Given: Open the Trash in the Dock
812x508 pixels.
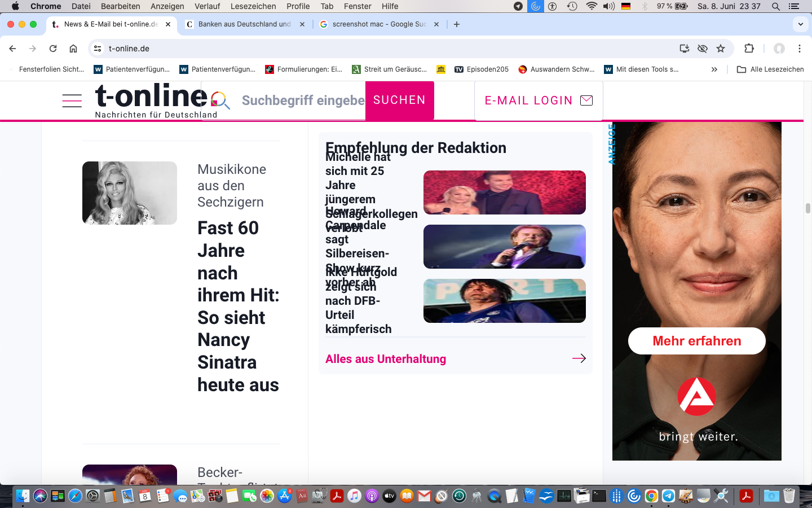Looking at the screenshot, I should point(789,496).
